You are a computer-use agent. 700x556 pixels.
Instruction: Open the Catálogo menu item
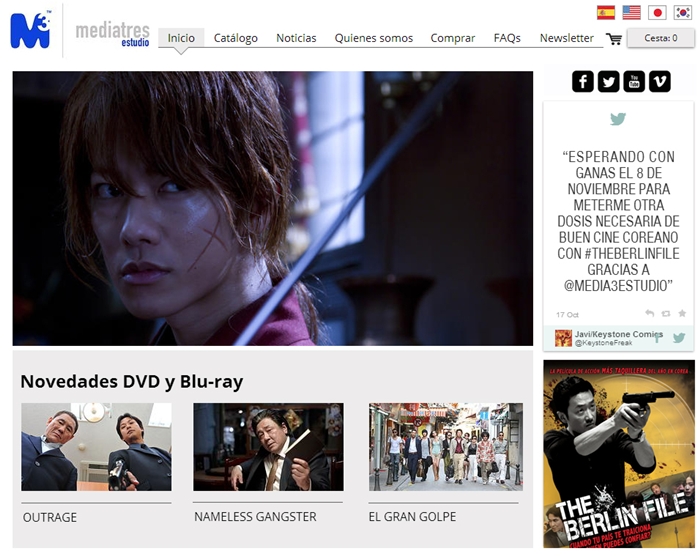236,38
